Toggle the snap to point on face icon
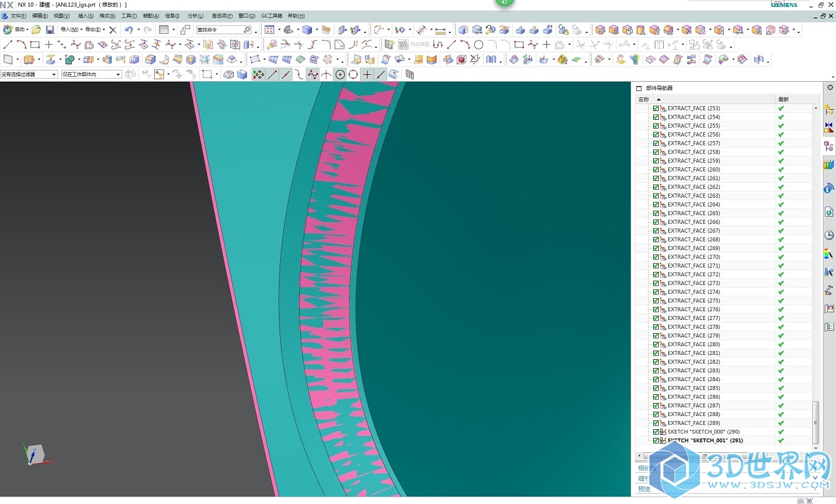The height and width of the screenshot is (504, 836). (x=394, y=74)
